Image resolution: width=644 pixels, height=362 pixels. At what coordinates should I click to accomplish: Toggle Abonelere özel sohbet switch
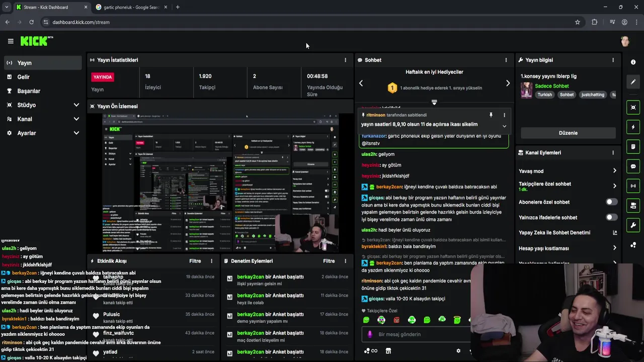click(x=611, y=202)
